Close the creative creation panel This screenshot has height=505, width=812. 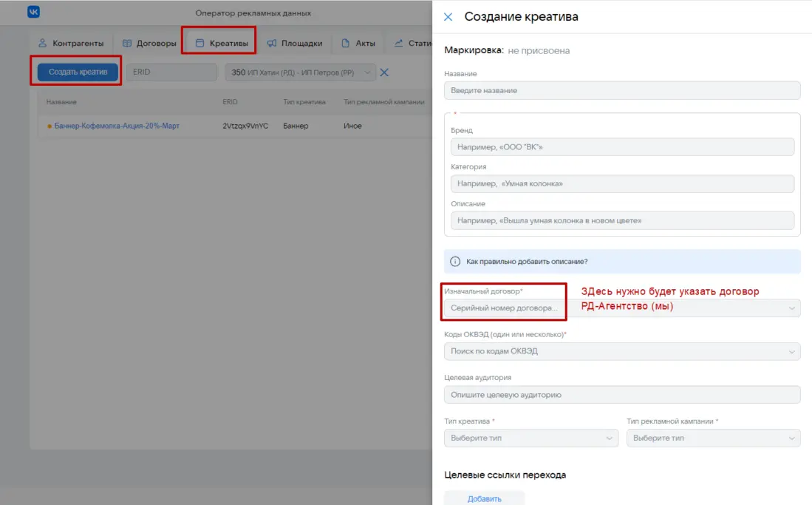[x=448, y=16]
